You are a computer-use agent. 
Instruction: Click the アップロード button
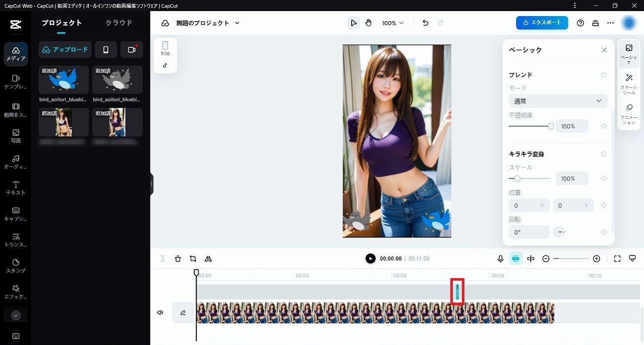[x=65, y=50]
